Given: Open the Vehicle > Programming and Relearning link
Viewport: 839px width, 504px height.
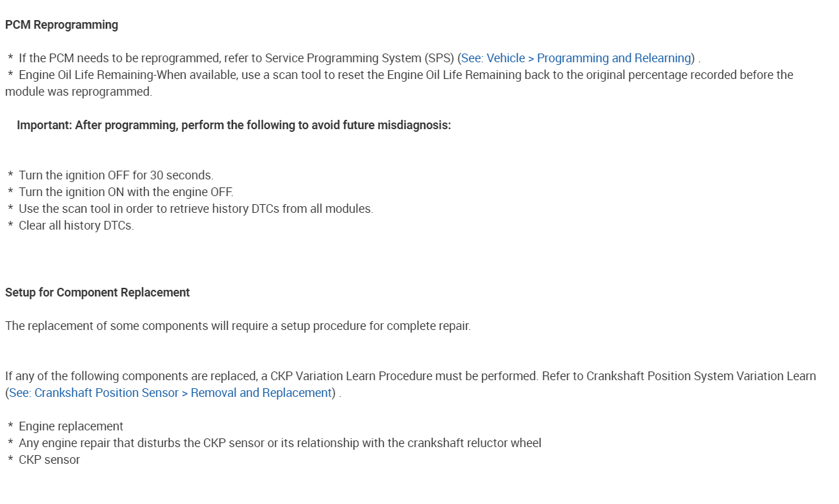Looking at the screenshot, I should pos(576,58).
